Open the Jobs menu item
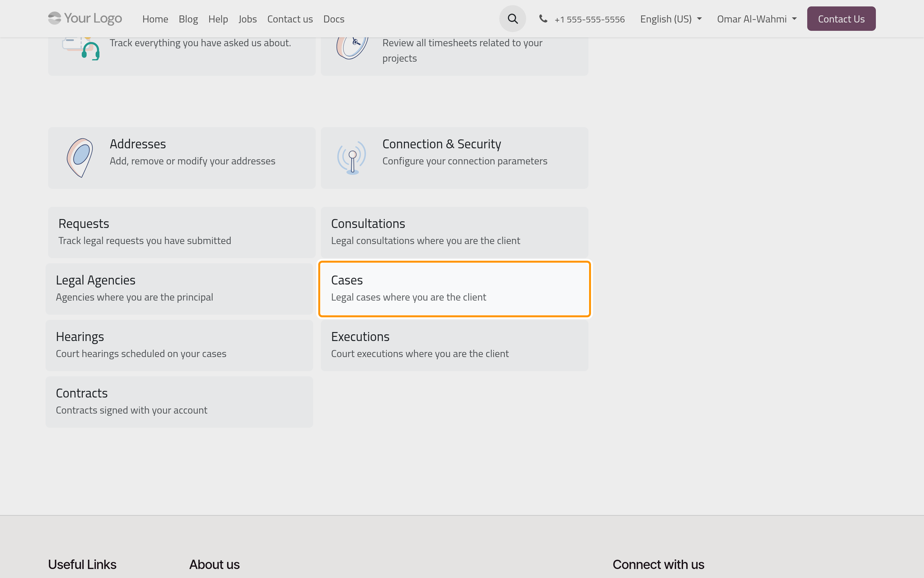The height and width of the screenshot is (578, 924). pos(247,19)
